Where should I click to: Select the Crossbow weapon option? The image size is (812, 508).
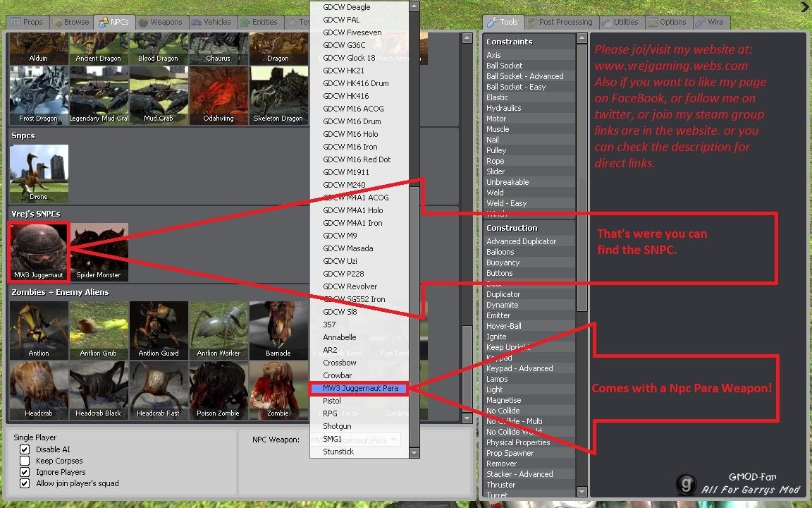[x=359, y=363]
